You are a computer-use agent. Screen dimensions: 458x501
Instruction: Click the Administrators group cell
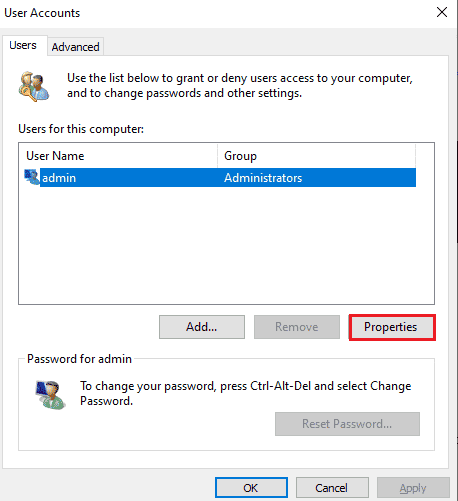coord(263,178)
